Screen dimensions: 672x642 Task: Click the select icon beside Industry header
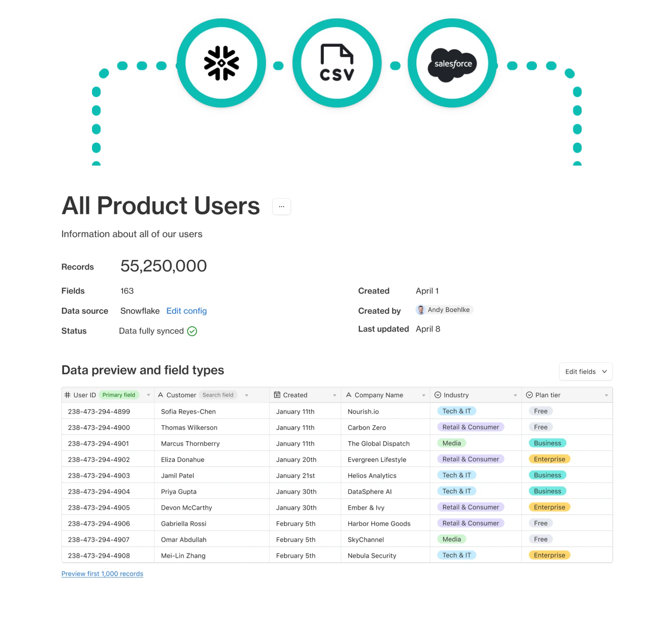click(438, 395)
